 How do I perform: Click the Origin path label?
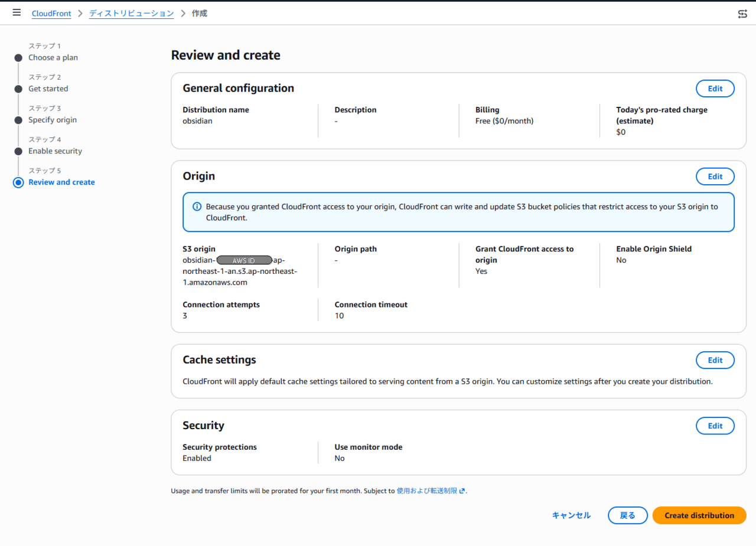[356, 249]
